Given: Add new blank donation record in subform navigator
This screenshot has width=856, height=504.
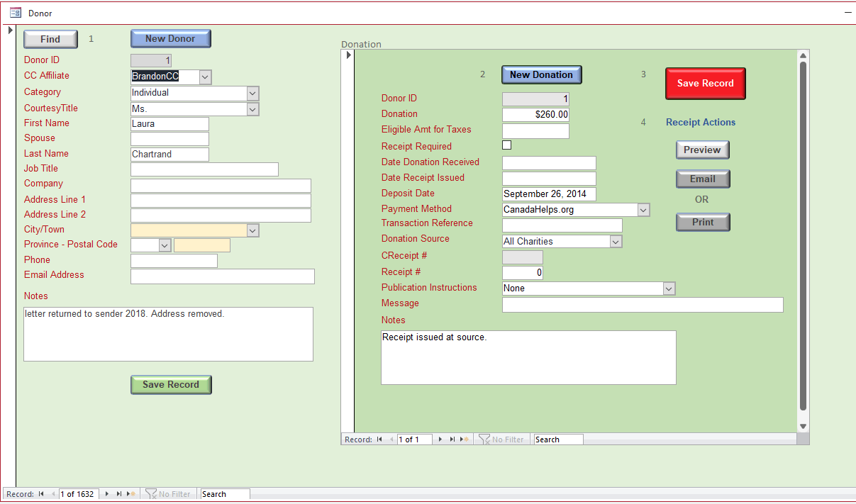Looking at the screenshot, I should coord(465,439).
